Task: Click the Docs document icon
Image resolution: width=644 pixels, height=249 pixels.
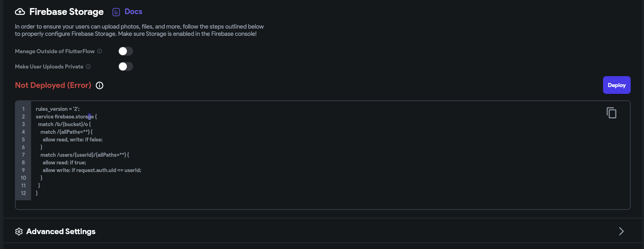Action: click(x=116, y=12)
